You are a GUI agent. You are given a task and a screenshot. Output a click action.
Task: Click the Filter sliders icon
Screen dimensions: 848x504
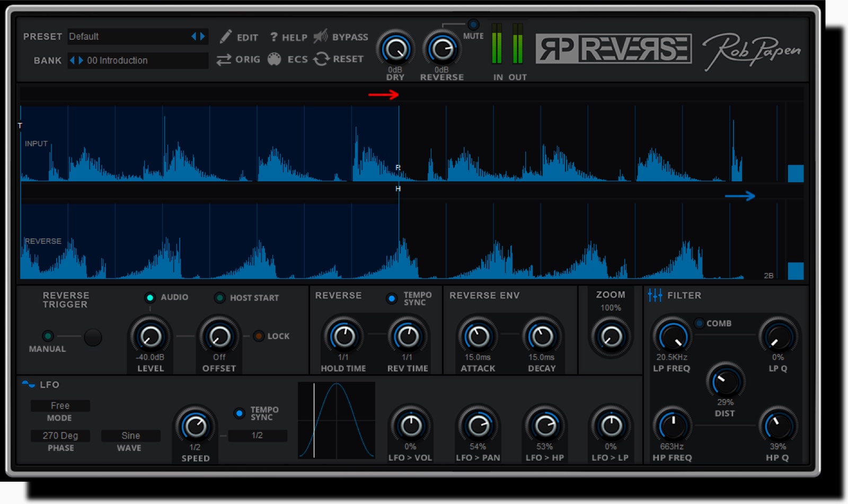[655, 295]
